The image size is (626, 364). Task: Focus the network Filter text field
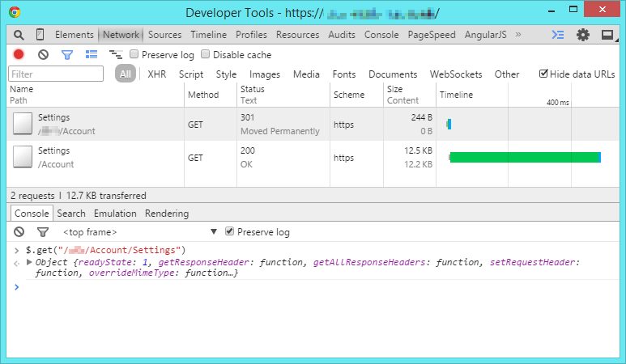[56, 74]
